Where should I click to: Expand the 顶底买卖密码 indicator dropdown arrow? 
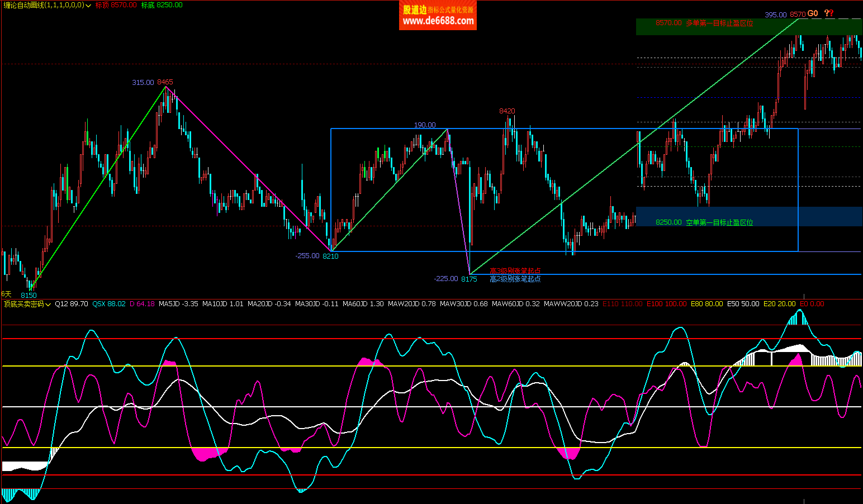(48, 305)
